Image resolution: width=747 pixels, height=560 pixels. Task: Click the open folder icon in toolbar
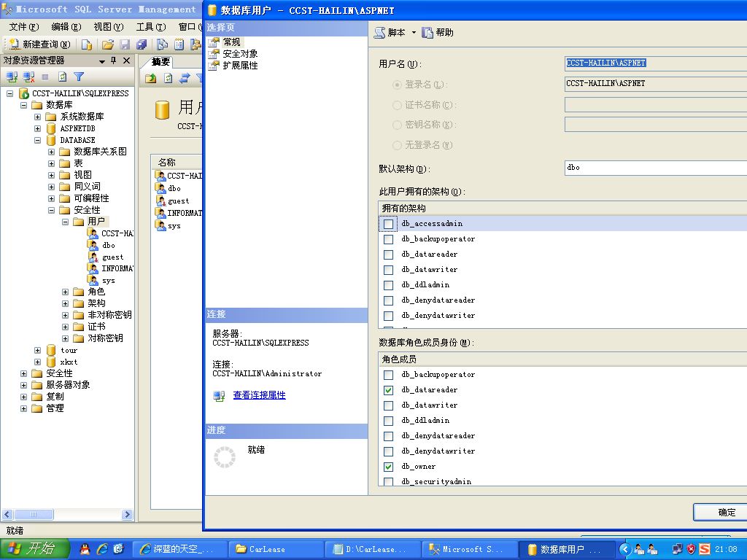tap(108, 44)
